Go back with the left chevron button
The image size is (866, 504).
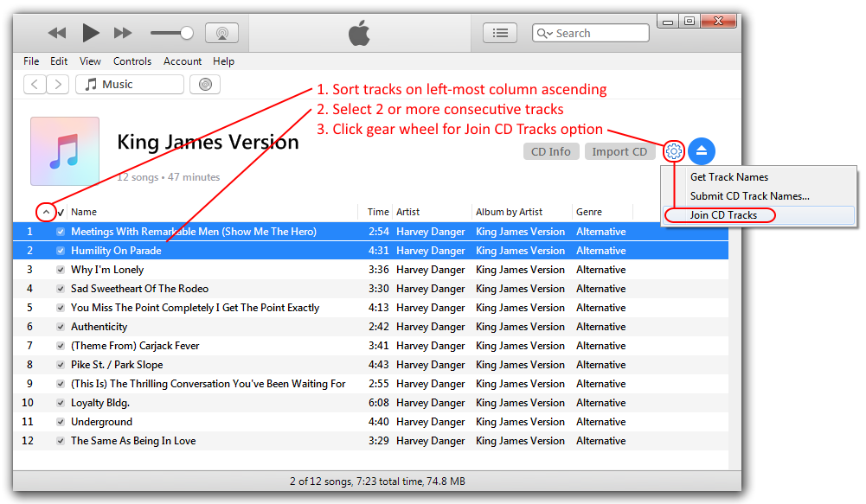point(35,85)
